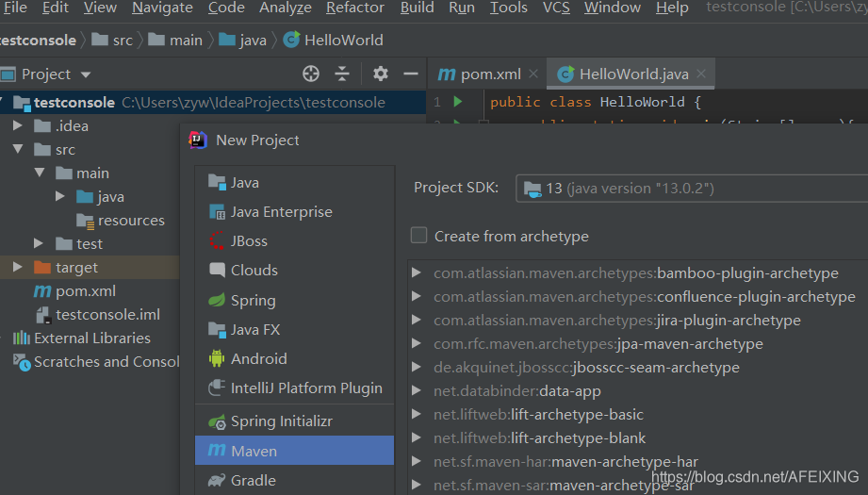This screenshot has width=868, height=495.
Task: Expand net.databinder data-app entry
Action: [417, 390]
